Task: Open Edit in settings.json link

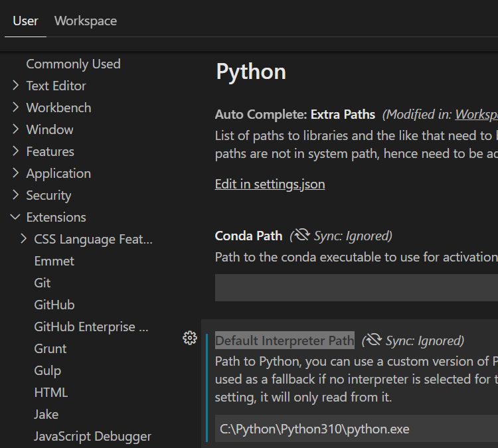Action: pyautogui.click(x=270, y=184)
